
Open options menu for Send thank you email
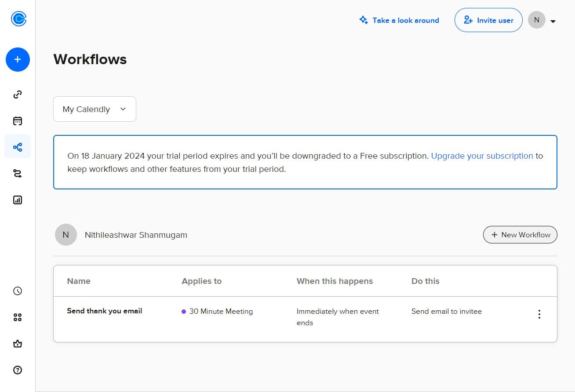tap(539, 314)
